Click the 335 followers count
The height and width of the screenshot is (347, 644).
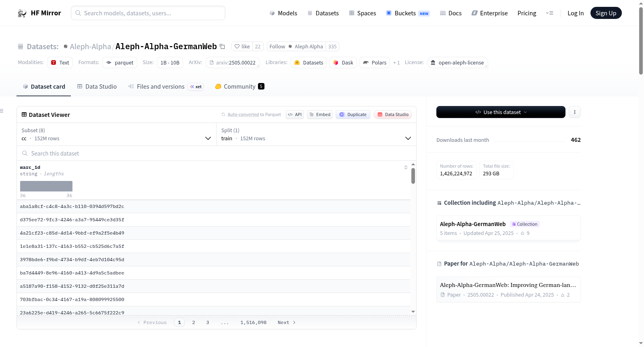332,46
